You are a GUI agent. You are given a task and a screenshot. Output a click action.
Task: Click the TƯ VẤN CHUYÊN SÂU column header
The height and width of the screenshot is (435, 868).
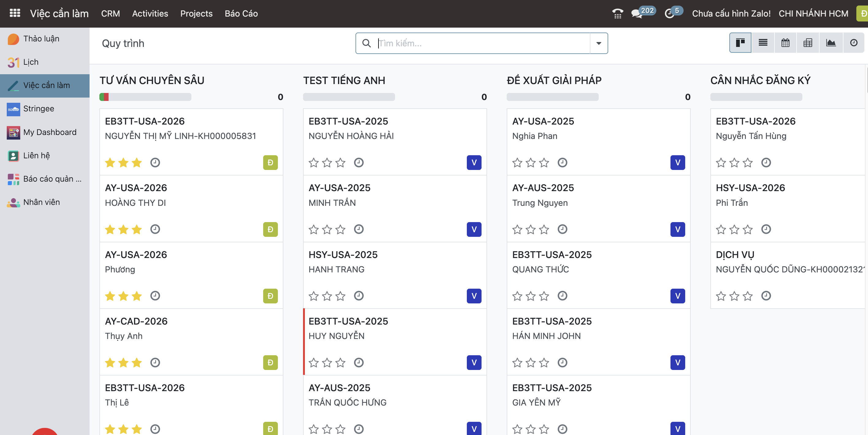tap(152, 80)
